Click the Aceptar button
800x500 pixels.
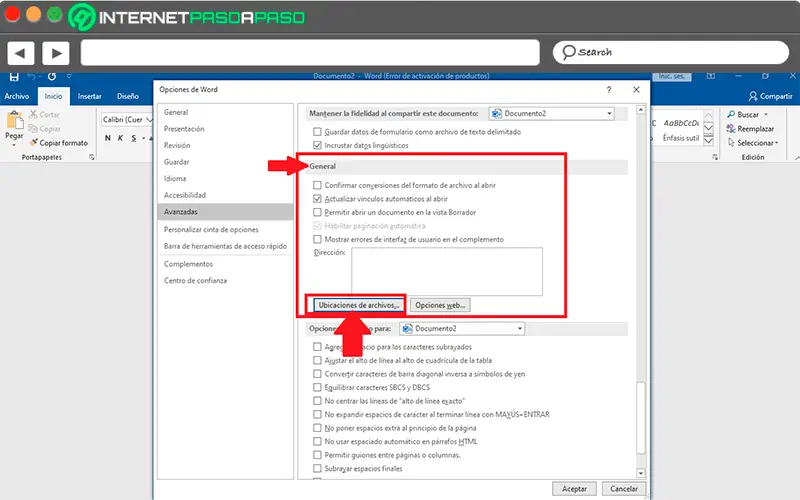574,489
